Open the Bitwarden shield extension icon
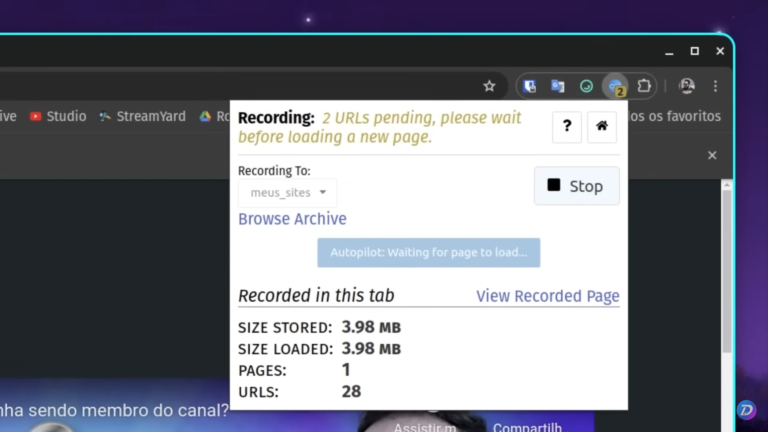Screen dimensions: 768x432 (x=530, y=86)
